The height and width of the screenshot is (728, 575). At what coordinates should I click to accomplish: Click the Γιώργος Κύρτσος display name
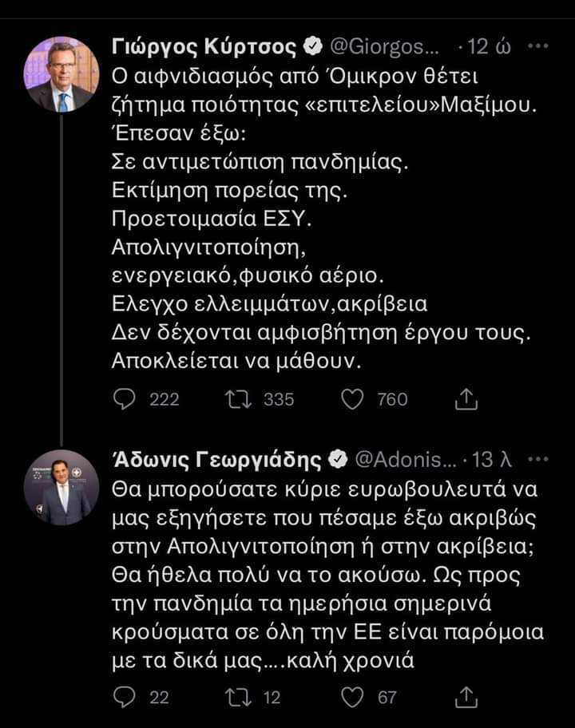[x=207, y=47]
